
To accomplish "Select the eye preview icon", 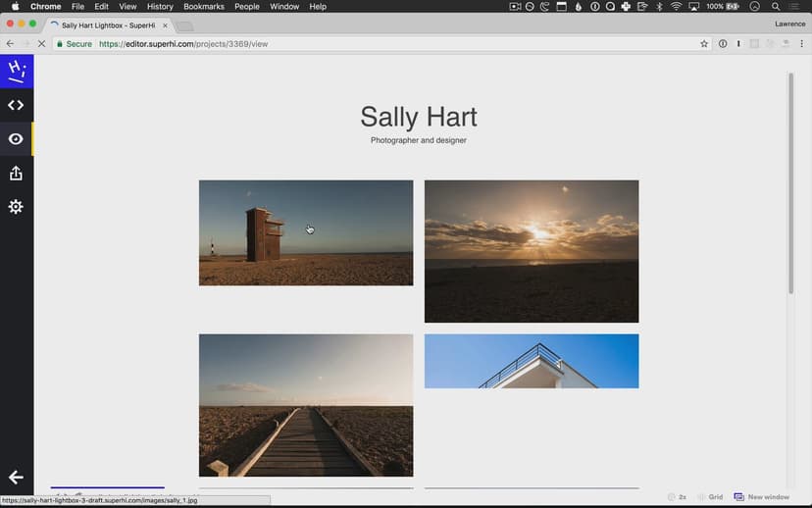I will pyautogui.click(x=16, y=139).
